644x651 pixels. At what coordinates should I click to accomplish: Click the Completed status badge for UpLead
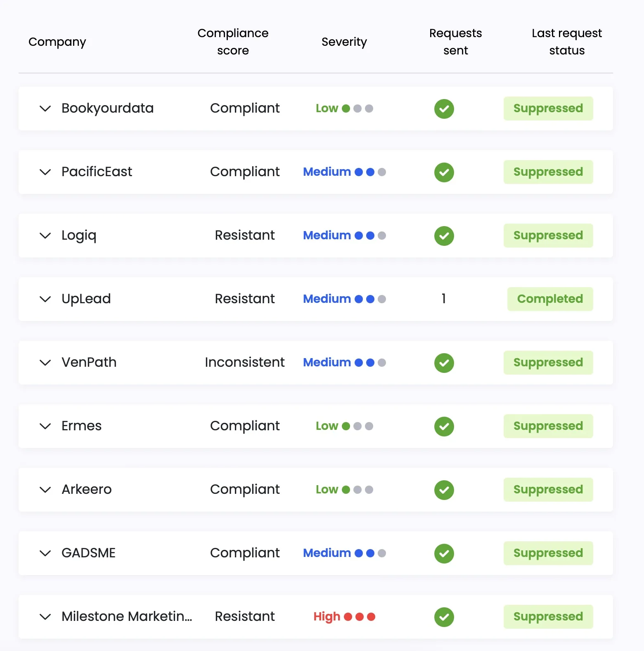pyautogui.click(x=550, y=299)
